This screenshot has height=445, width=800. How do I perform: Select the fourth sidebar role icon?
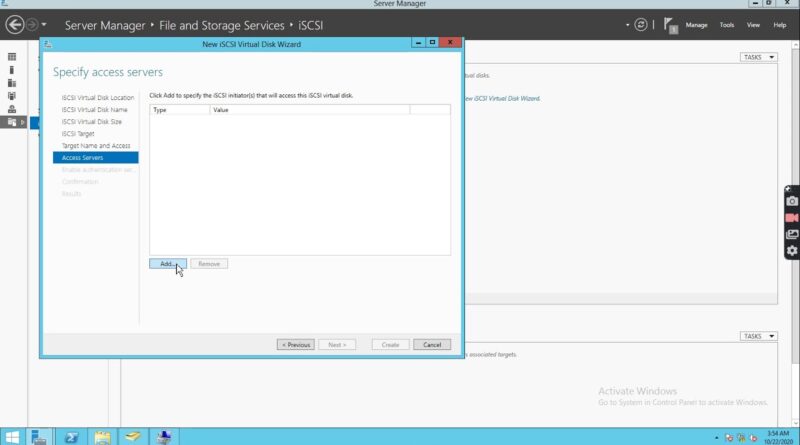pos(12,96)
